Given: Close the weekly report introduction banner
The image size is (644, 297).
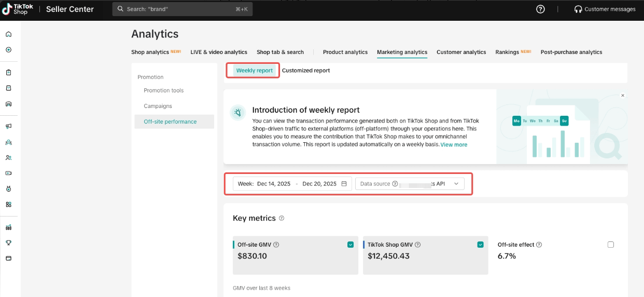Looking at the screenshot, I should pyautogui.click(x=623, y=96).
